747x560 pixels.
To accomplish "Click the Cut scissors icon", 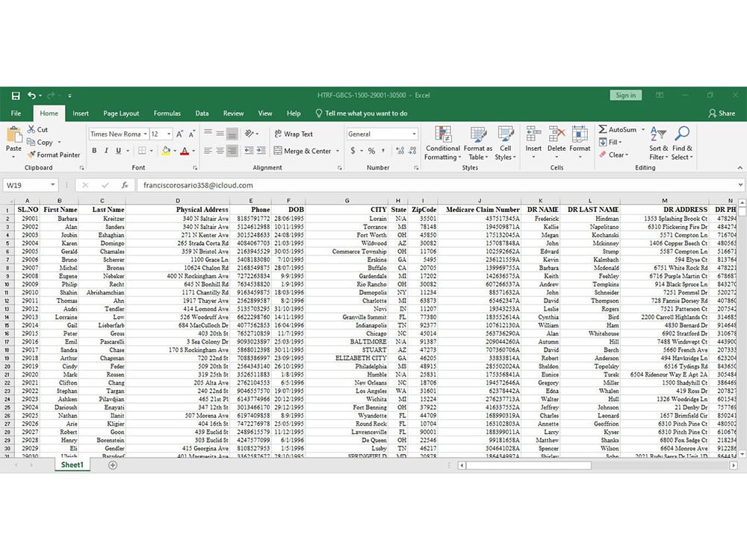I will point(31,129).
